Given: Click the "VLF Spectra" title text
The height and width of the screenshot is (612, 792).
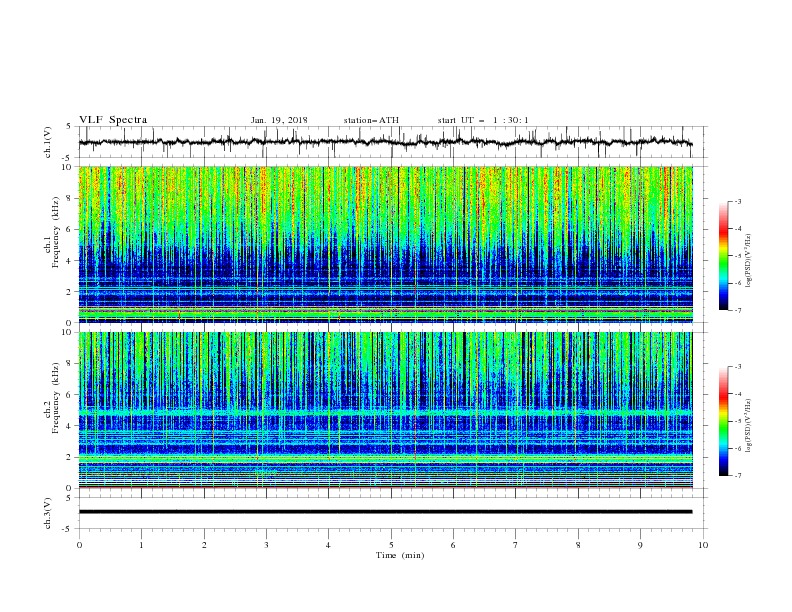Looking at the screenshot, I should tap(113, 120).
